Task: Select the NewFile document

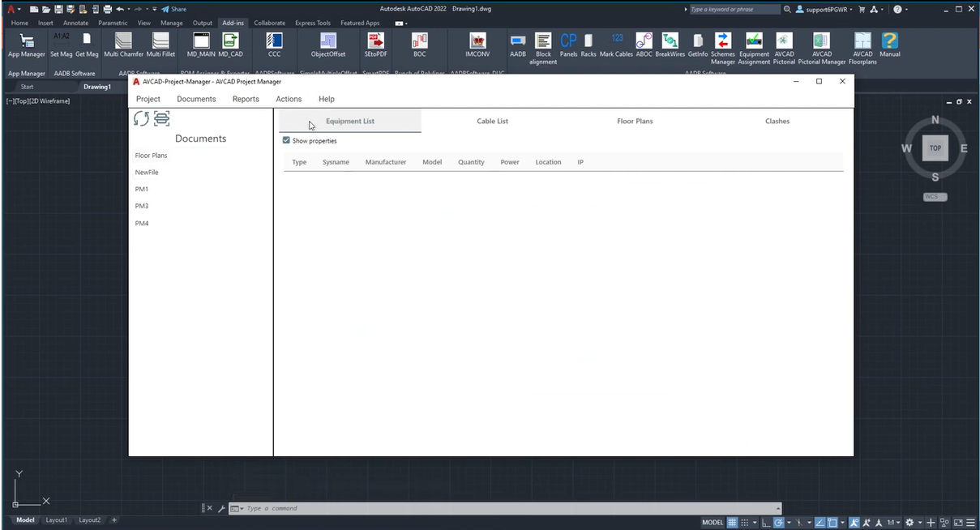Action: (147, 172)
